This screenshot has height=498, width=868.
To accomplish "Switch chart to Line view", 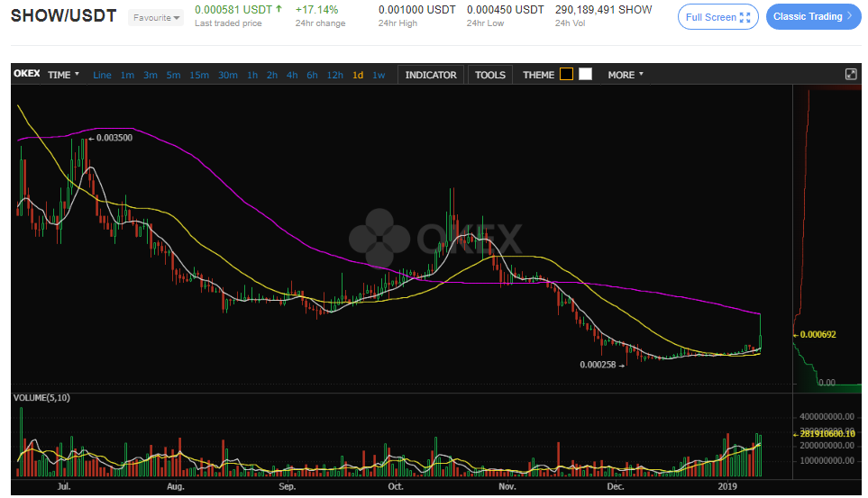I will click(102, 75).
